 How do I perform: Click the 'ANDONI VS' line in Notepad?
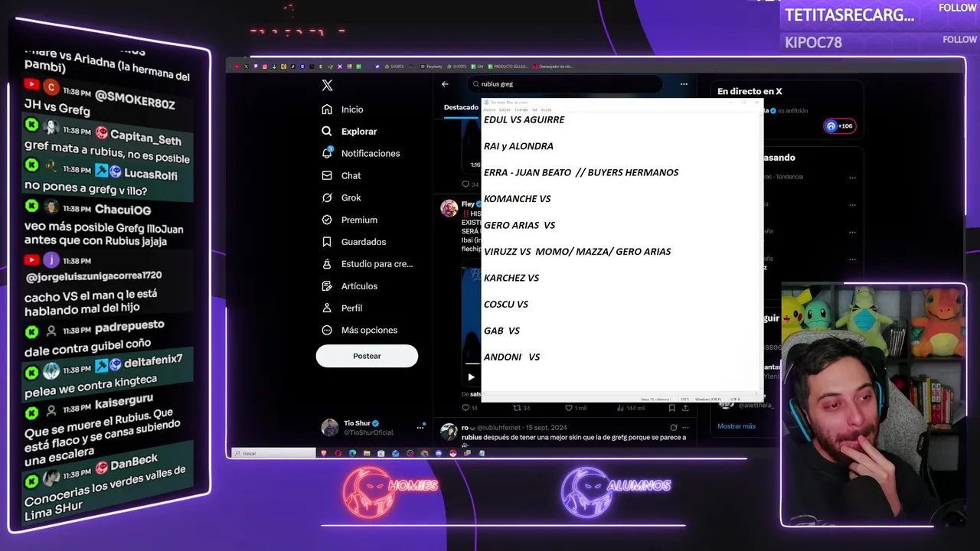click(511, 357)
